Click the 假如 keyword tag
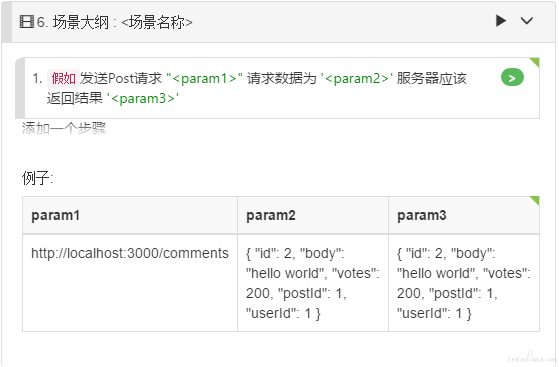Viewport: 559px width, 367px height. pos(63,78)
